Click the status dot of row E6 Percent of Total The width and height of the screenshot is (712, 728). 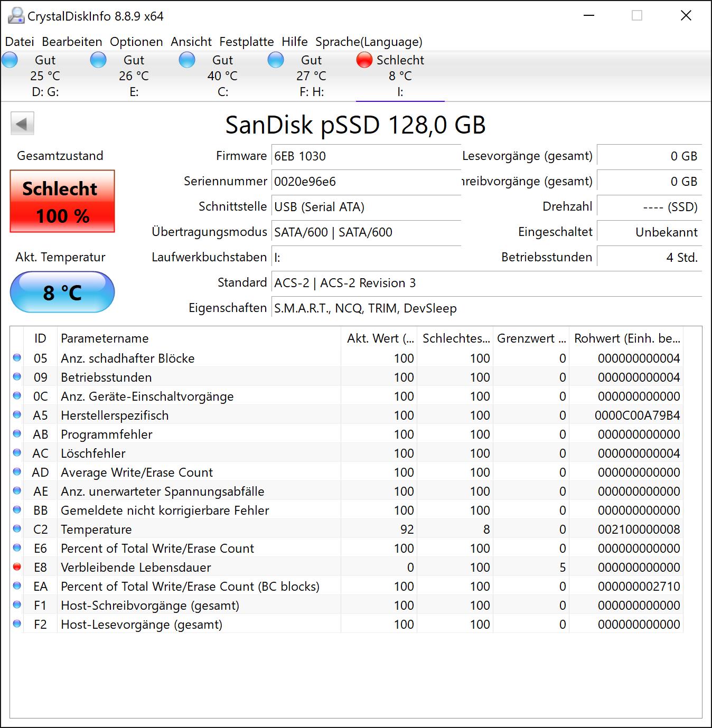(x=17, y=548)
